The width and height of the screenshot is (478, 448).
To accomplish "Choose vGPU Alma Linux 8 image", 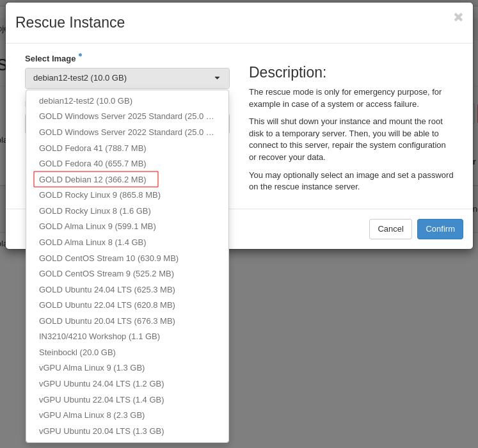I will click(x=127, y=415).
